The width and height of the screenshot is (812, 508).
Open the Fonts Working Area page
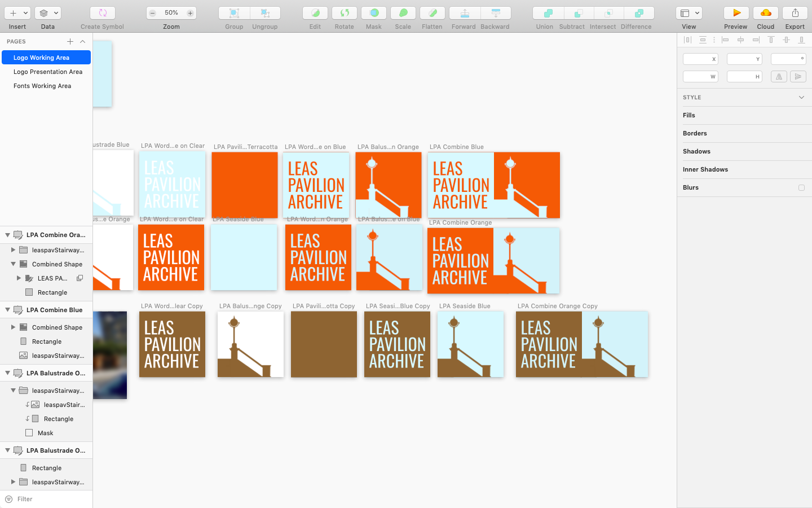pos(42,86)
